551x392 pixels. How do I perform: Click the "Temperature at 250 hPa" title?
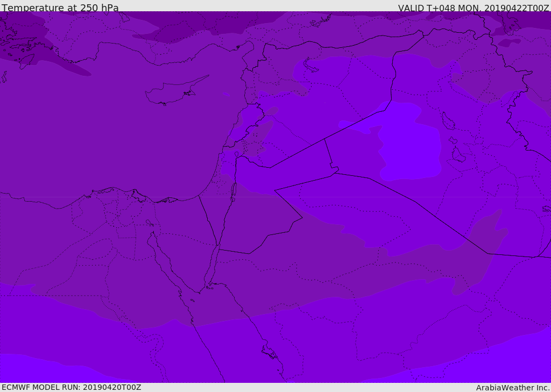60,8
